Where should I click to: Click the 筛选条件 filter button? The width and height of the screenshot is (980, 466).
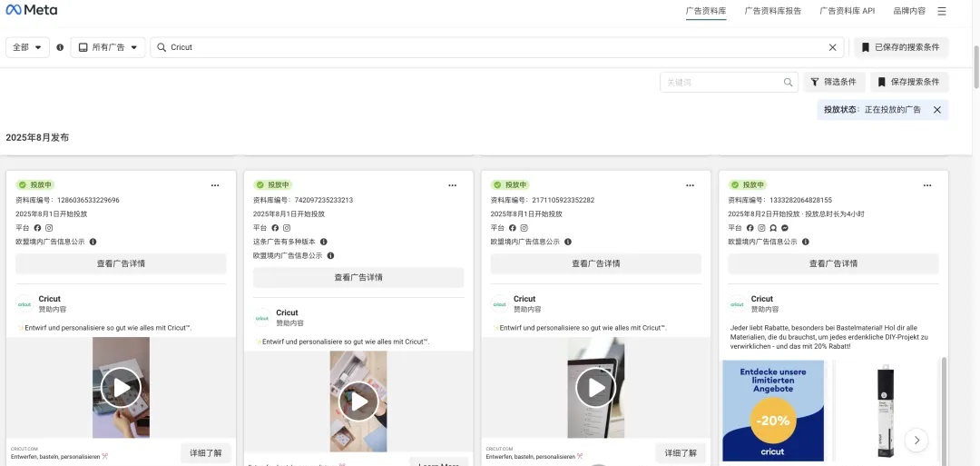coord(835,82)
